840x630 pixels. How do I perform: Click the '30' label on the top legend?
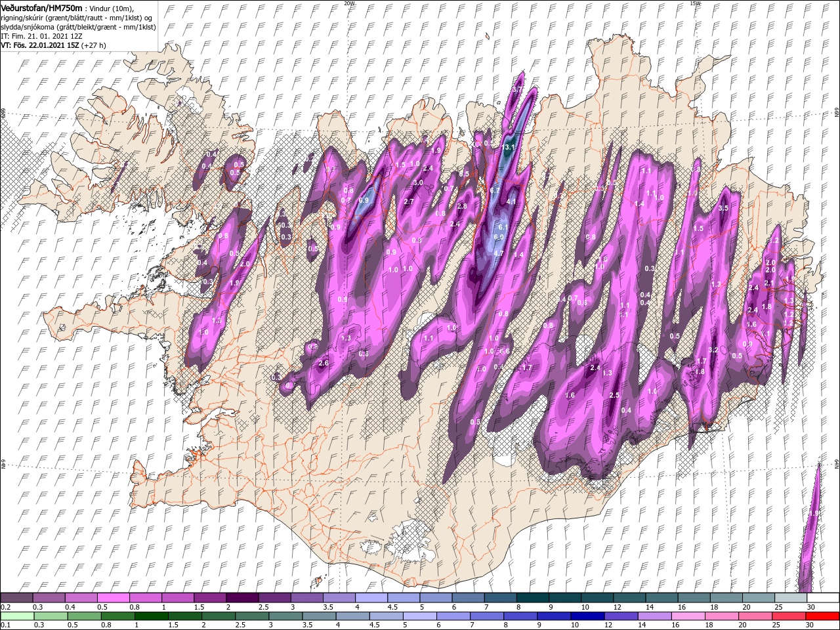click(x=811, y=607)
